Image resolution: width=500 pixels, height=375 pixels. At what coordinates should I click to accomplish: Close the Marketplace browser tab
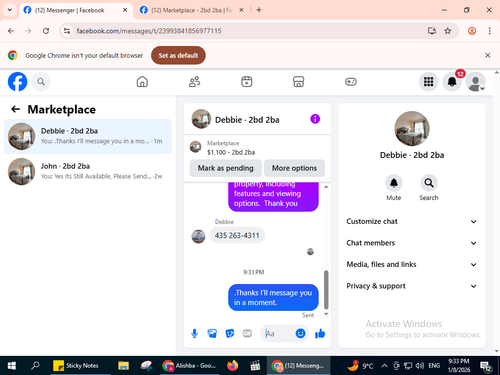[x=241, y=10]
